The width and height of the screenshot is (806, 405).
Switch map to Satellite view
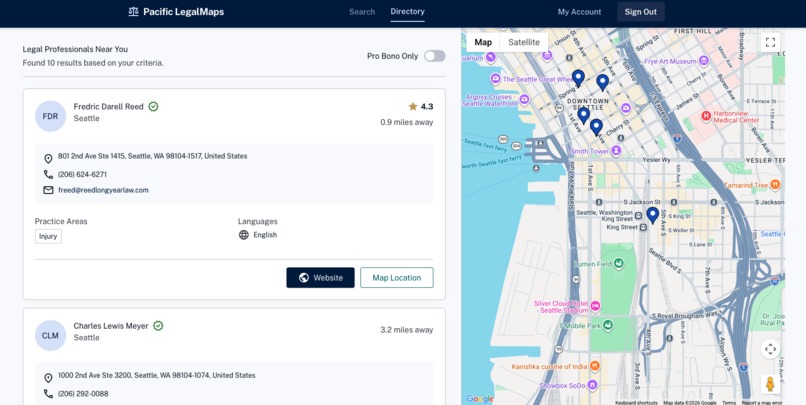(x=524, y=42)
